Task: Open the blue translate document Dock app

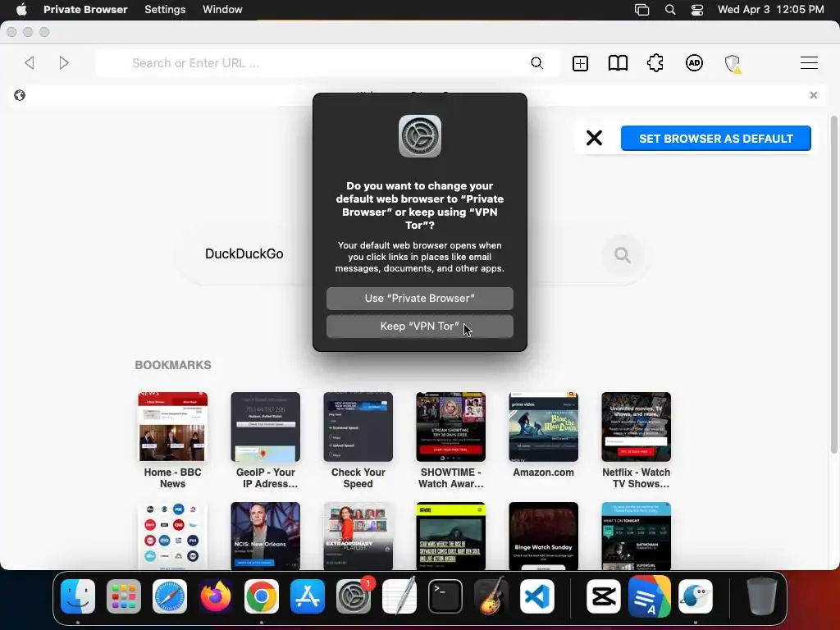Action: 650,596
